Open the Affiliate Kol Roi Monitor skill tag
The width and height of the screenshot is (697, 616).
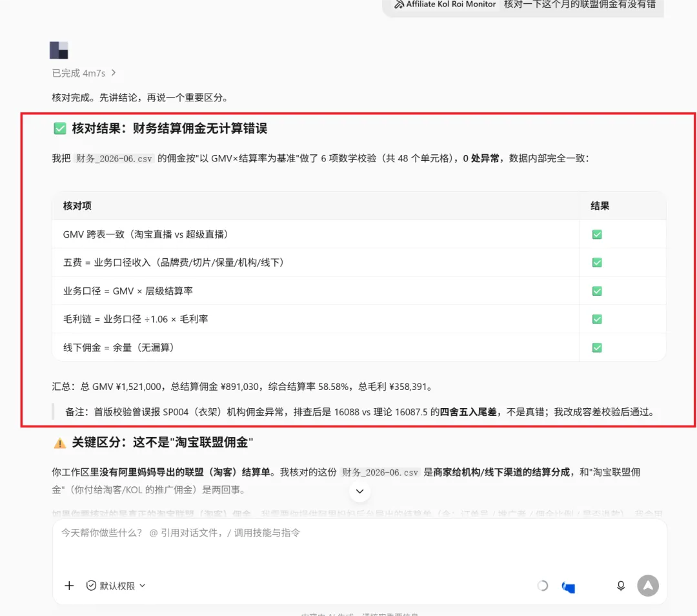[445, 5]
